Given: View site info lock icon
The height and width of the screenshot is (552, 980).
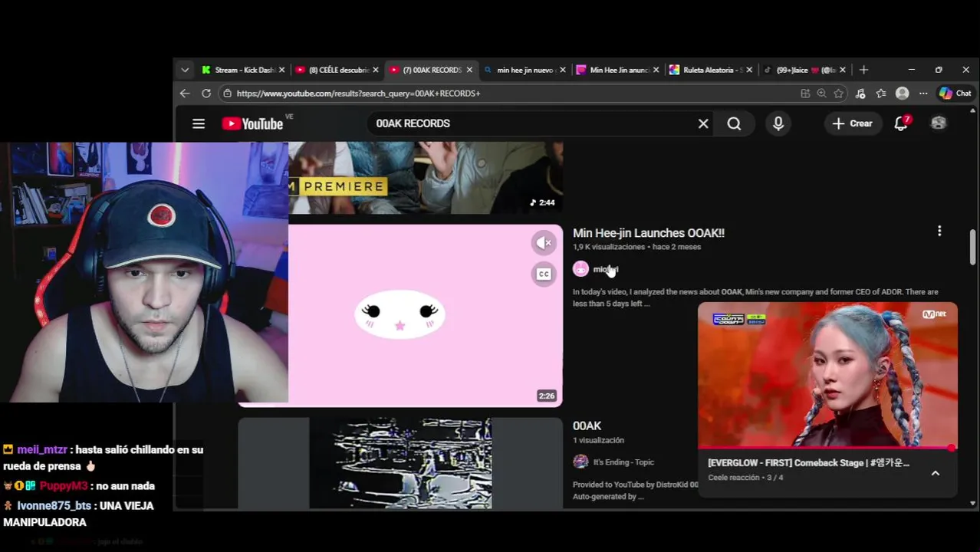Looking at the screenshot, I should (227, 93).
